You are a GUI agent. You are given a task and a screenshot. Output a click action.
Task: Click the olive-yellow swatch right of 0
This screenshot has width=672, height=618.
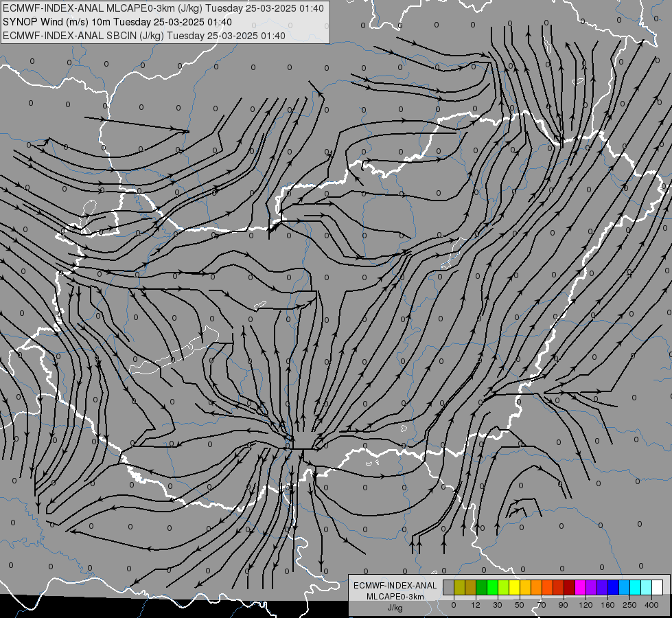point(459,587)
